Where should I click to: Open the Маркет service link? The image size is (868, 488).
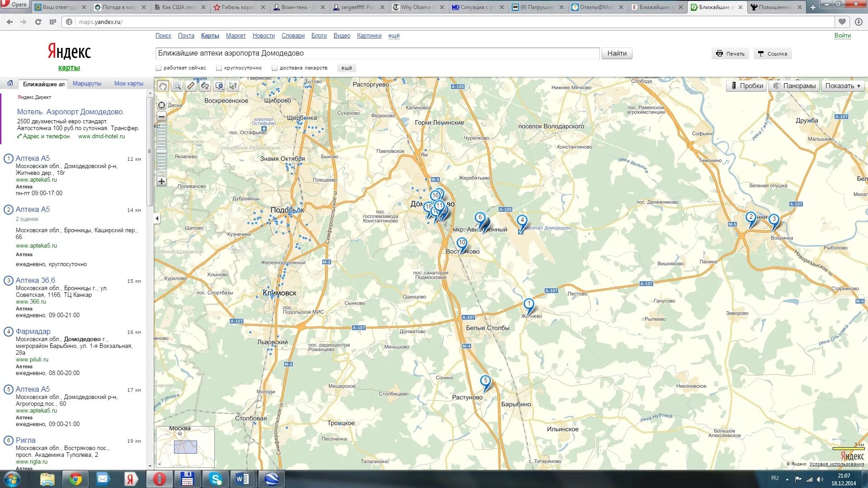(x=236, y=36)
